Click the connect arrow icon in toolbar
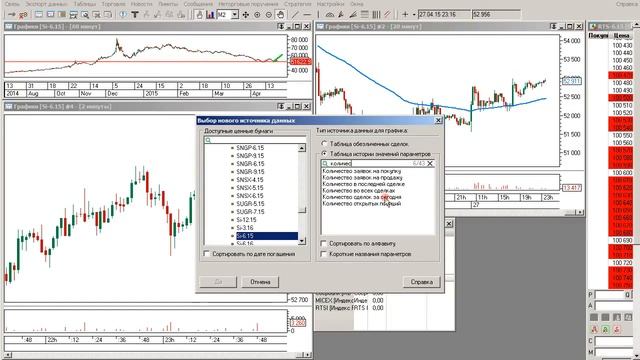Image resolution: width=640 pixels, height=360 pixels. click(11, 15)
